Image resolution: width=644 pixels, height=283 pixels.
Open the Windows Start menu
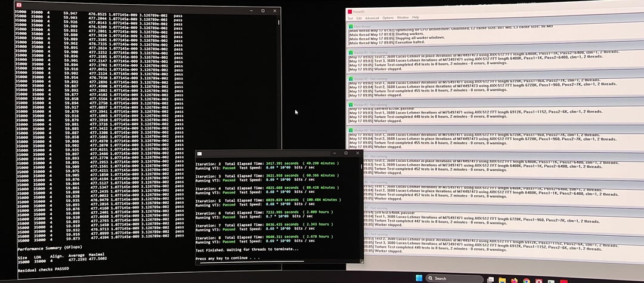(419, 278)
